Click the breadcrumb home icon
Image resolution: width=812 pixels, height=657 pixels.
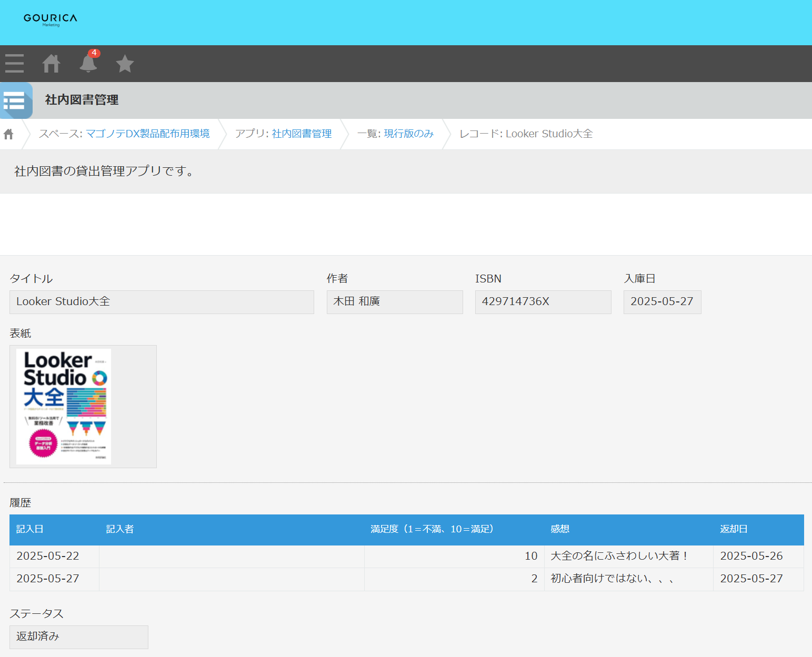[x=8, y=134]
